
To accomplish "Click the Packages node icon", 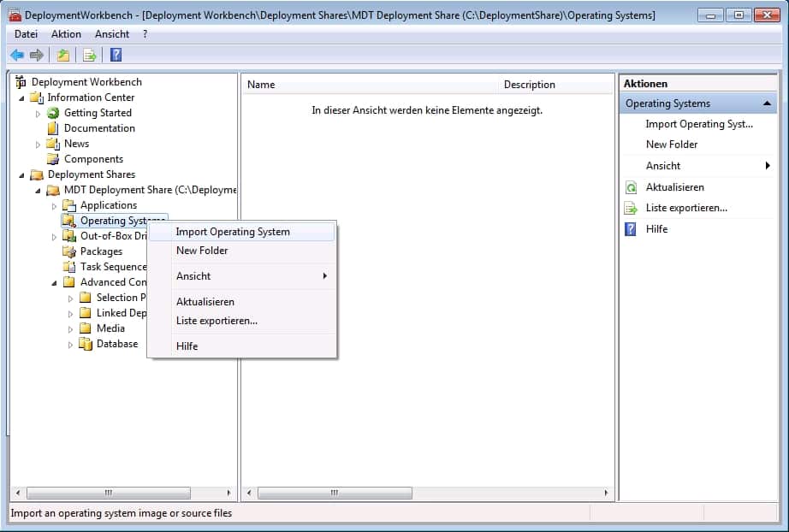I will pos(69,251).
